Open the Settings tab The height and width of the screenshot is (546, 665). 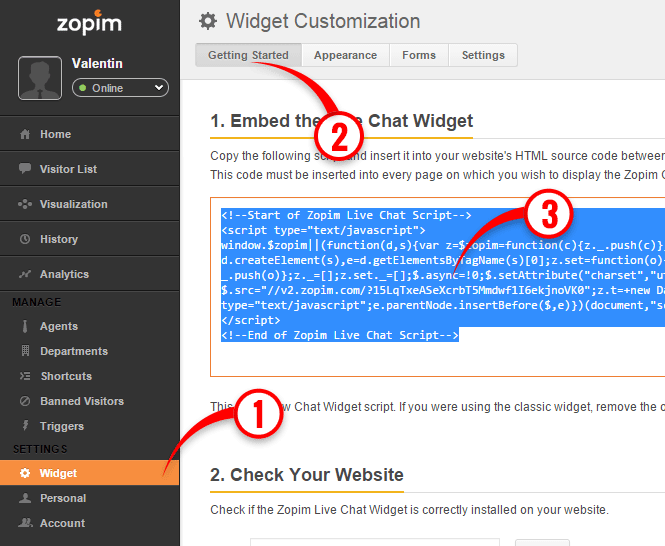(x=483, y=55)
